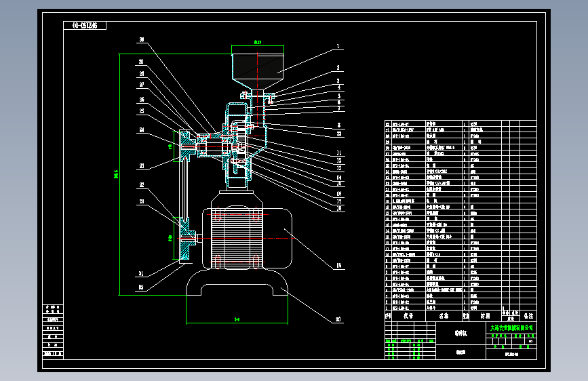Select callout number 12 label
The height and width of the screenshot is (381, 588).
(x=339, y=161)
